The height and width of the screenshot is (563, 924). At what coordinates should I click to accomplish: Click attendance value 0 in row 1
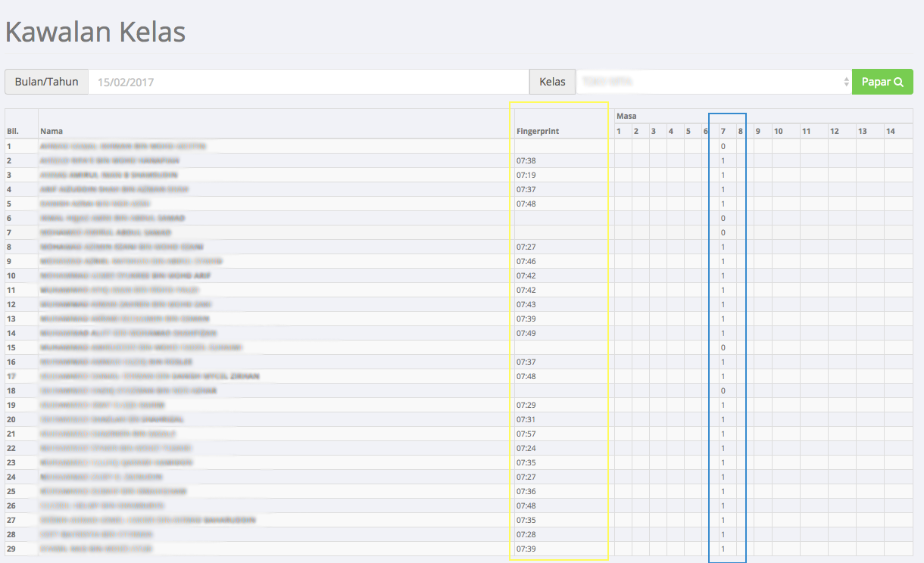click(723, 146)
